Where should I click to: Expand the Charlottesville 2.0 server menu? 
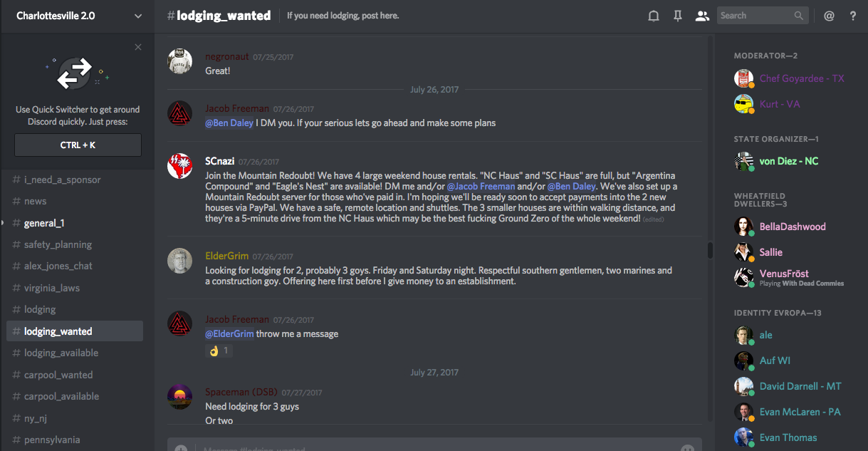(137, 16)
